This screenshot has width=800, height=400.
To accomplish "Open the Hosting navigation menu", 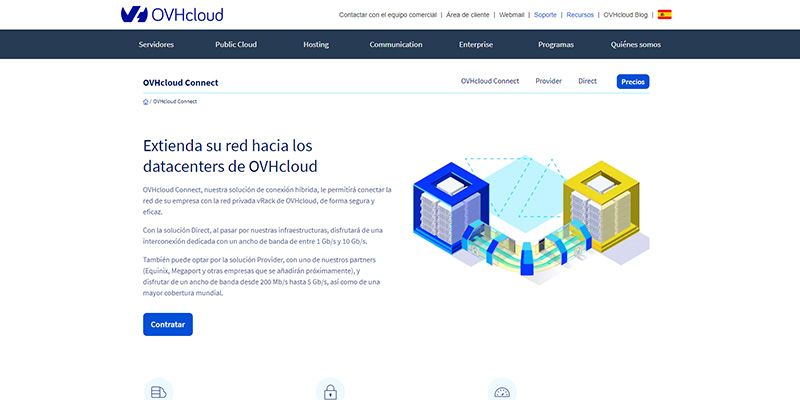I will [316, 44].
